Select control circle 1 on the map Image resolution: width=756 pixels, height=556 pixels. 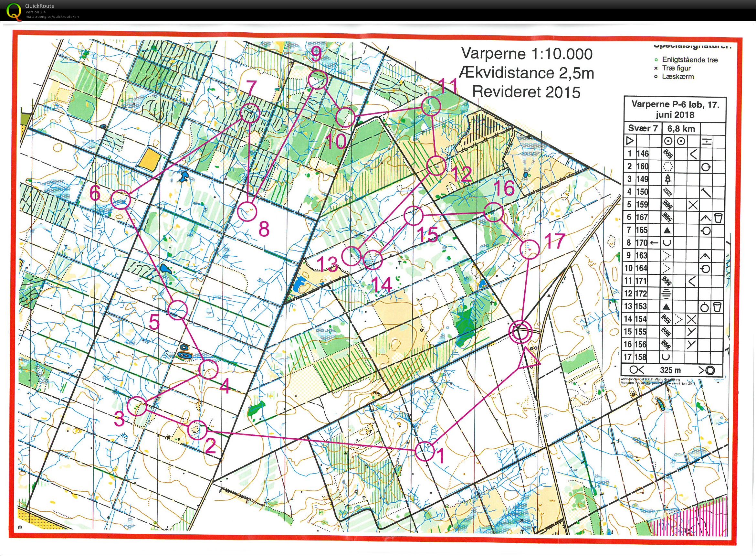pos(425,451)
